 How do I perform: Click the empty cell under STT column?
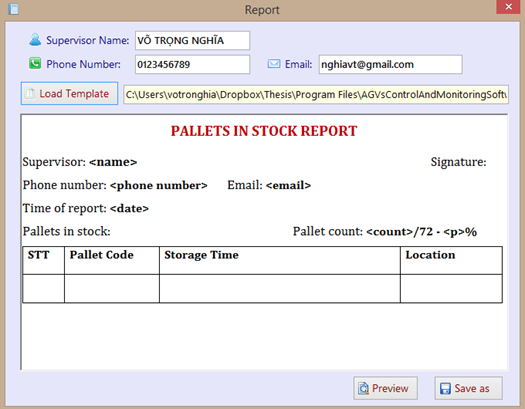point(44,289)
